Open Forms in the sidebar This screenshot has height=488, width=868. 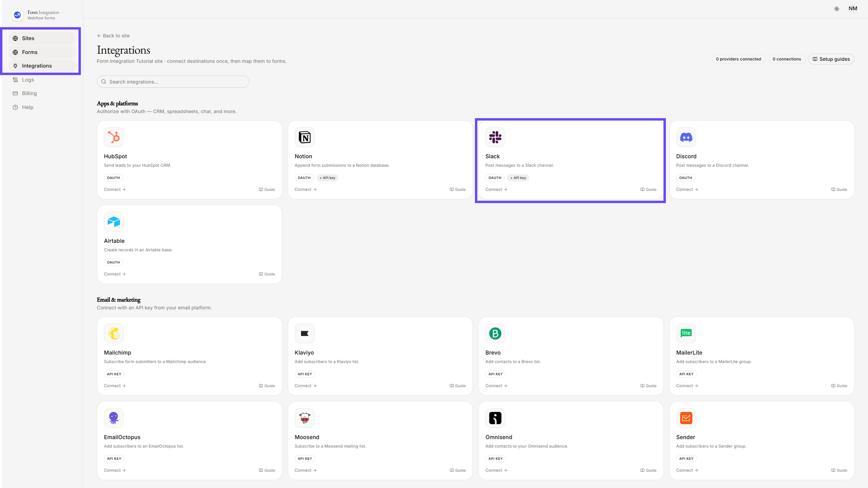pos(42,52)
